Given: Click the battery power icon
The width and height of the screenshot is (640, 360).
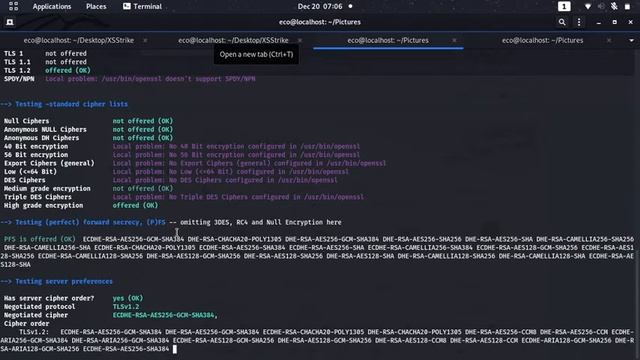Looking at the screenshot, I should (x=627, y=7).
